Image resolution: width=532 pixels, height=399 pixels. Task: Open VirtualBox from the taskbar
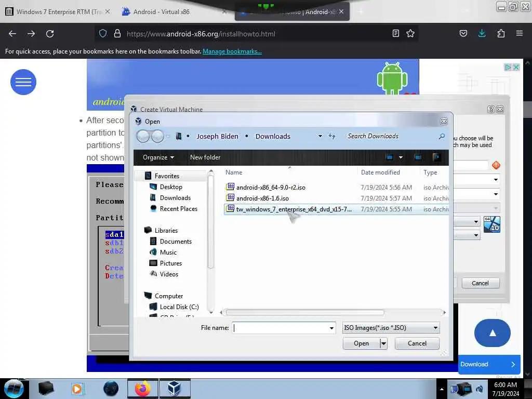coord(175,389)
